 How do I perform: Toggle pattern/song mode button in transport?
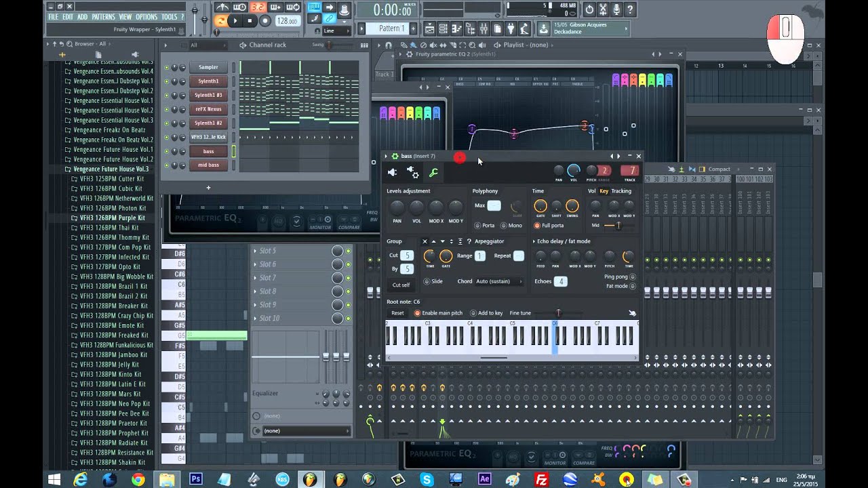[x=220, y=21]
